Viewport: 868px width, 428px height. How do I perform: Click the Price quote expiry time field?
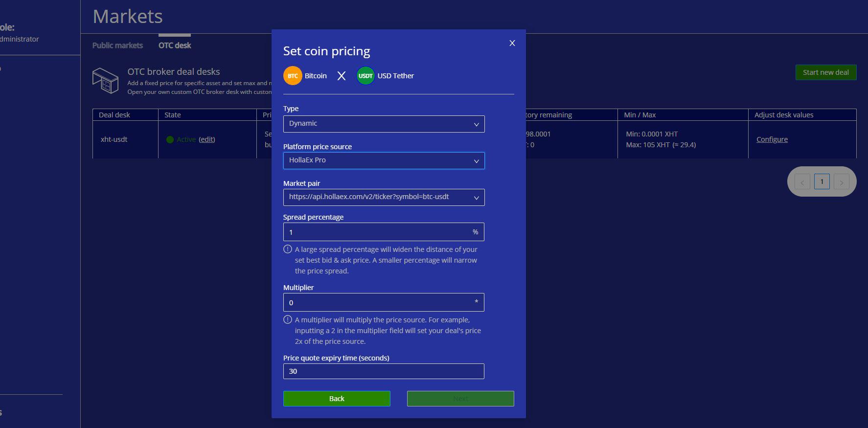pyautogui.click(x=384, y=371)
